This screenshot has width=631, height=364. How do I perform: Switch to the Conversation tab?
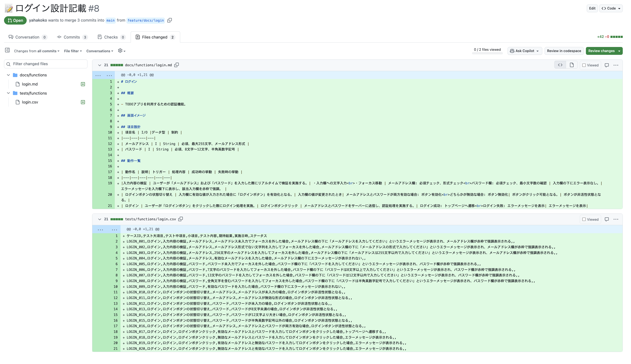[27, 37]
